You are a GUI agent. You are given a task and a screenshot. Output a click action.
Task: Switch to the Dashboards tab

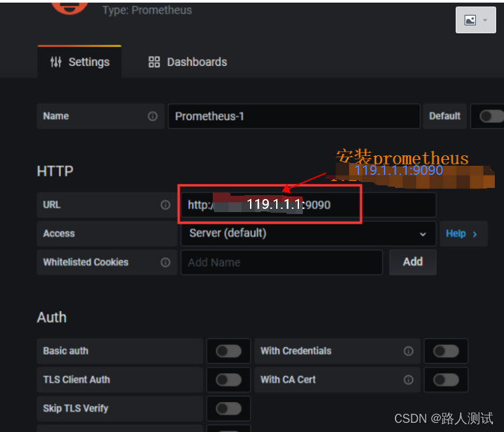[188, 62]
